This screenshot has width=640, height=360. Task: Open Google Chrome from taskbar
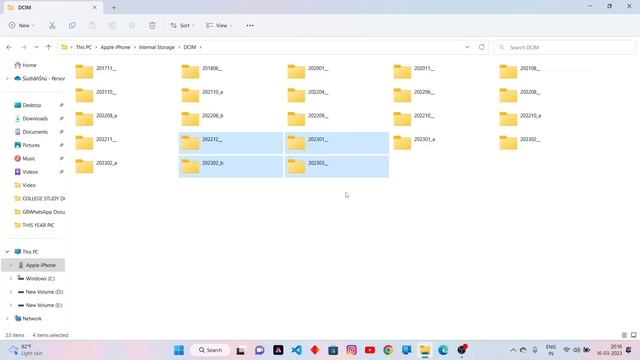(388, 350)
